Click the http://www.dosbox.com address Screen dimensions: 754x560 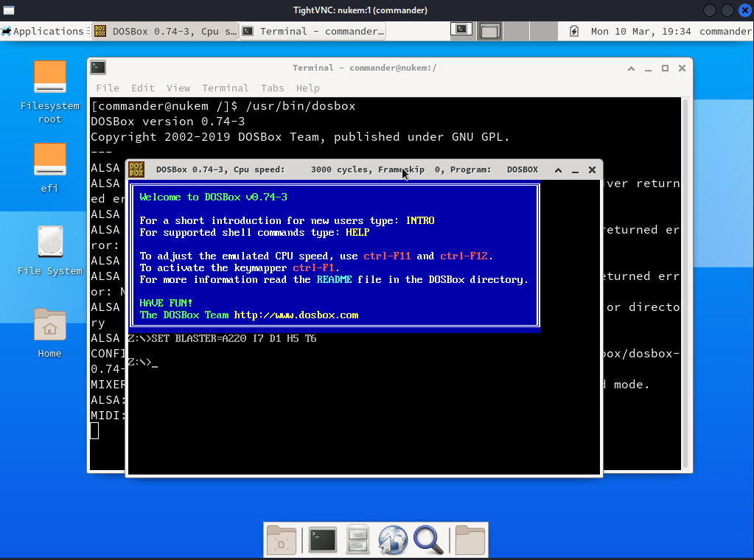(296, 315)
